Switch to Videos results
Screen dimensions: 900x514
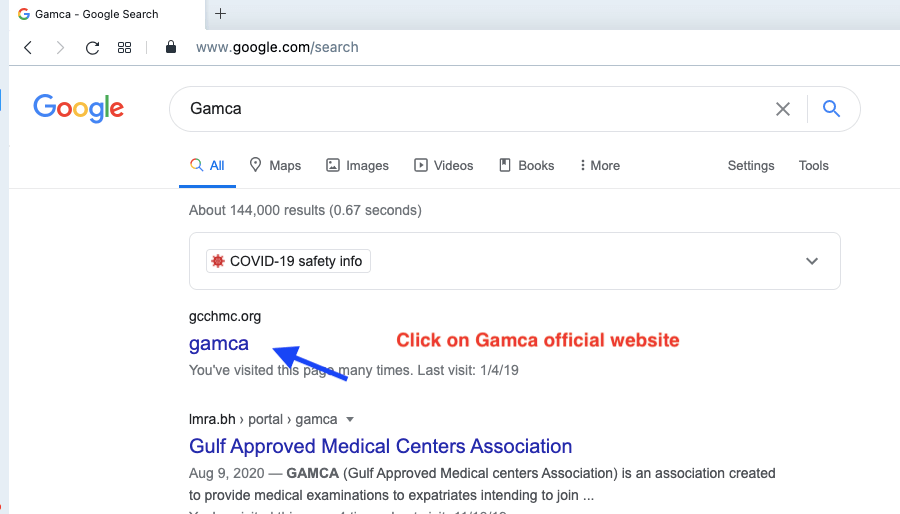[444, 166]
